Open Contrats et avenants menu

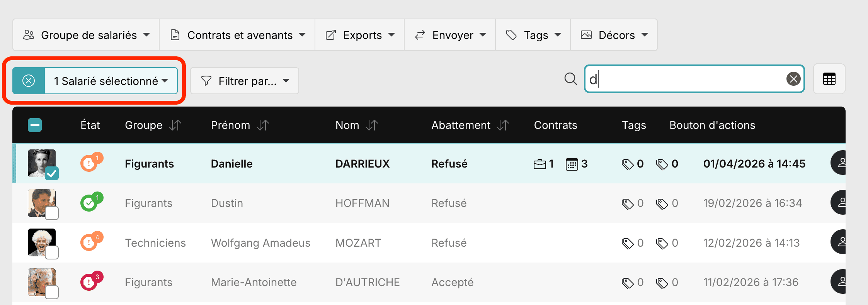tap(237, 35)
